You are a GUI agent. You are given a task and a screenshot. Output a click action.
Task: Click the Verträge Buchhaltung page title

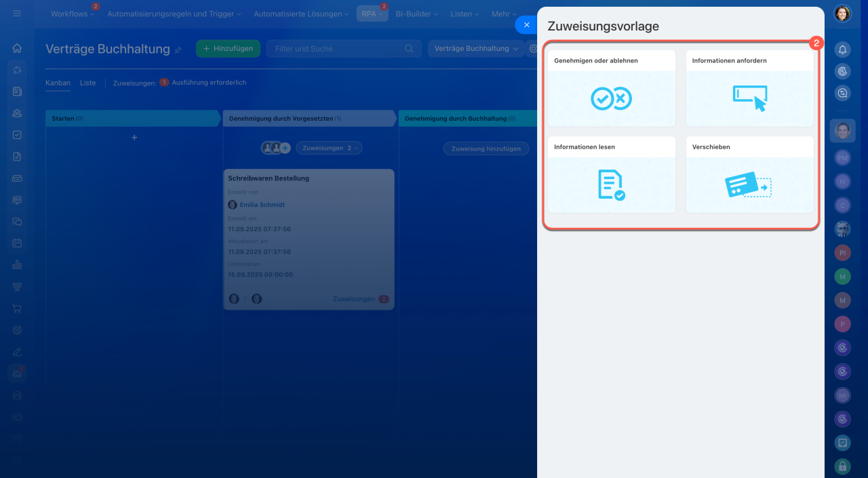[107, 49]
